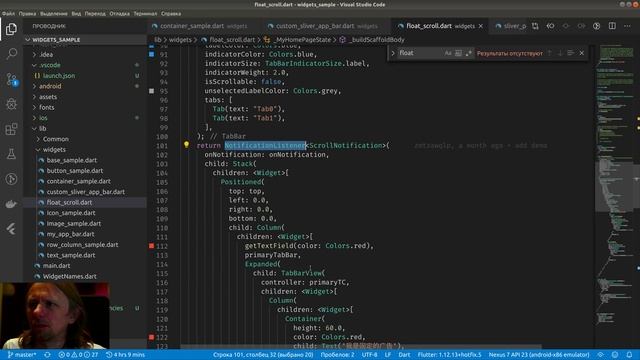Open Source Control view in activity bar
Viewport: 640px width, 360px height.
click(x=11, y=79)
